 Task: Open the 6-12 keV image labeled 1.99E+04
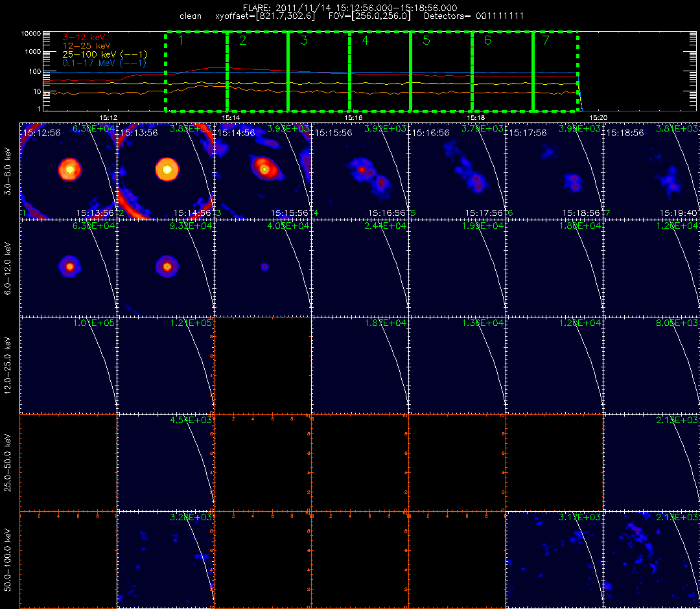click(x=458, y=268)
